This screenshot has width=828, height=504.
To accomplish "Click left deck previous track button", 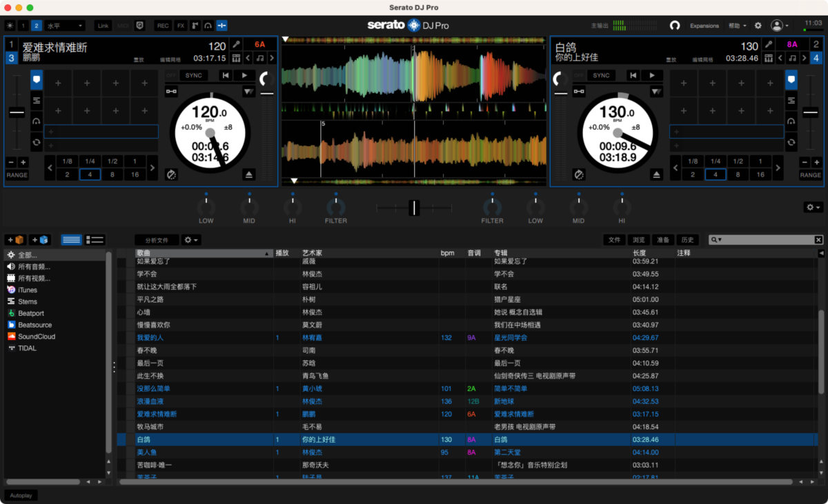I will click(225, 75).
